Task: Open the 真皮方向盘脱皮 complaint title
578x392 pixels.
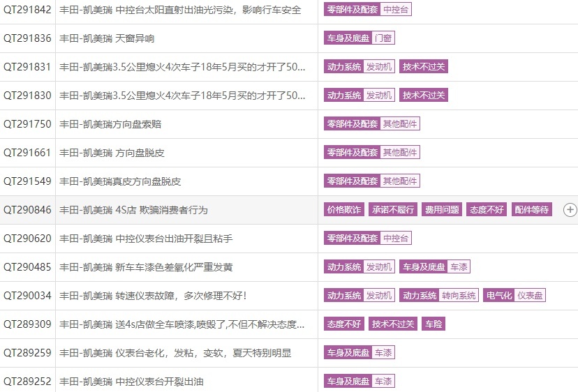Action: point(120,181)
